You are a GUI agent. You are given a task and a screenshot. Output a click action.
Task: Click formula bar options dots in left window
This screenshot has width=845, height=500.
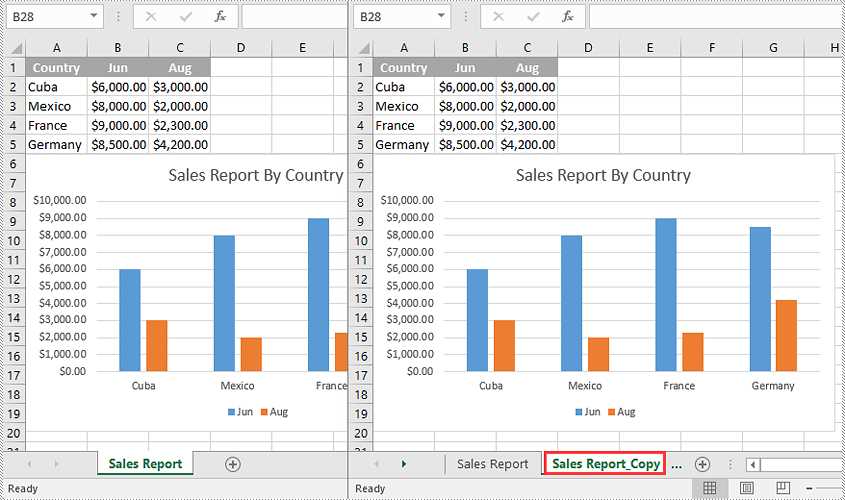[118, 17]
